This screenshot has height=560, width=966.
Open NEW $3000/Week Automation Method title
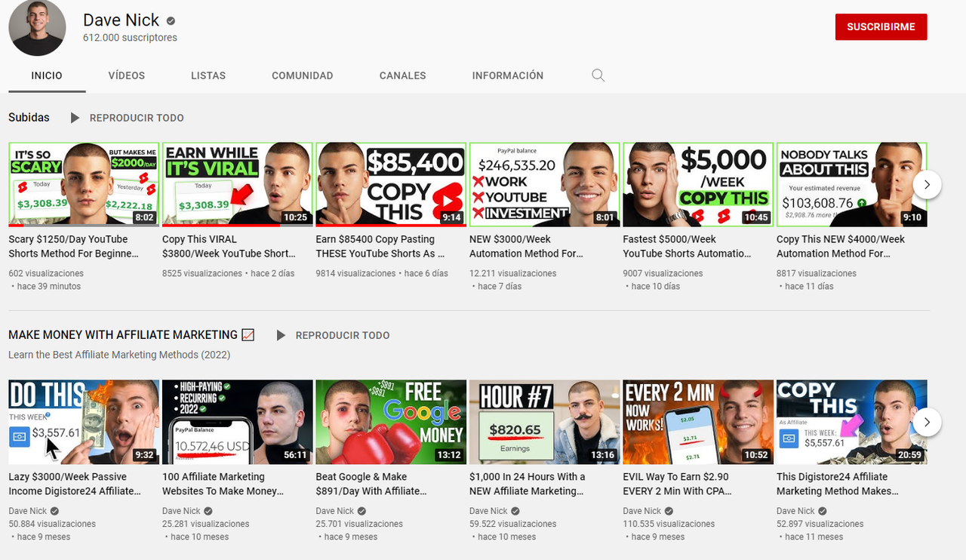pos(527,246)
